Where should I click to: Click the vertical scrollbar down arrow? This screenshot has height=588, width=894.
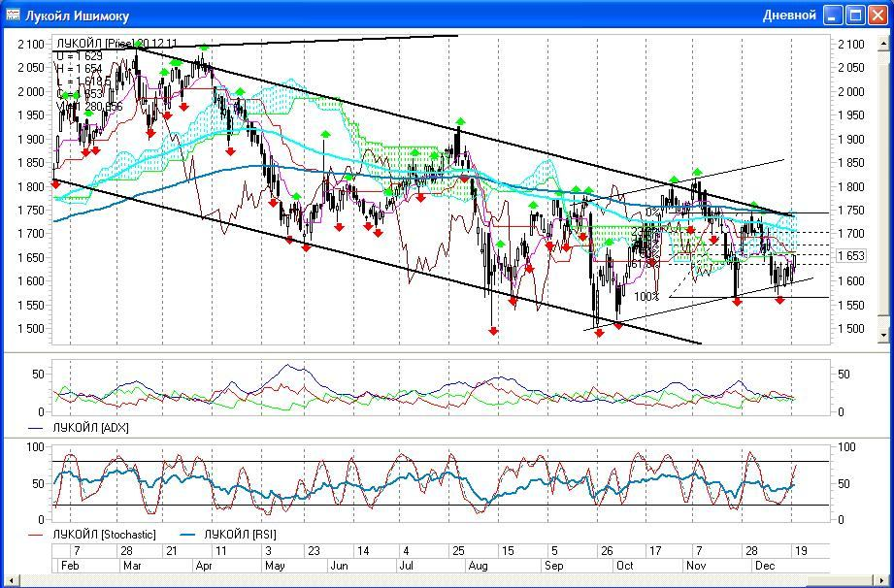pos(884,336)
